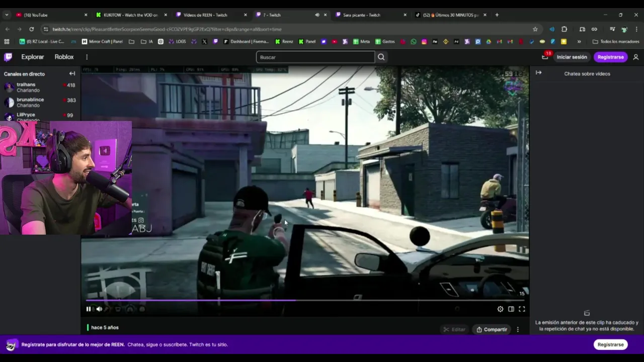Mute audio on the playing Twitch tab
The width and height of the screenshot is (644, 362).
pos(317,15)
